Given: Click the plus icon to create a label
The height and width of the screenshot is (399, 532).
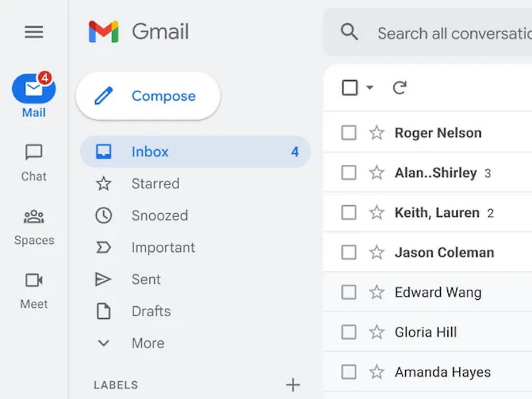Looking at the screenshot, I should pos(293,385).
